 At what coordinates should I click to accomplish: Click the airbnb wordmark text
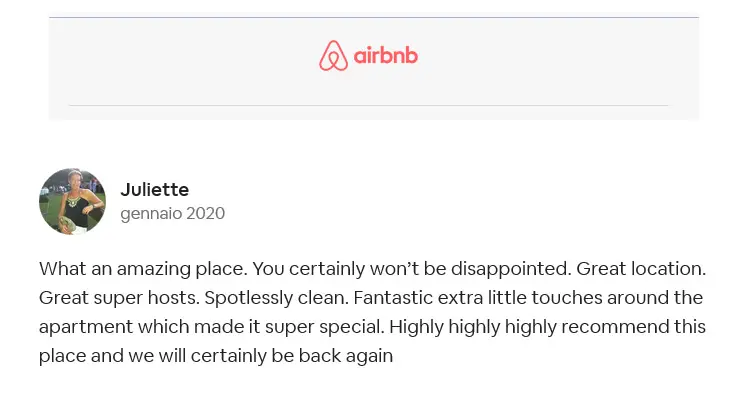[x=386, y=56]
